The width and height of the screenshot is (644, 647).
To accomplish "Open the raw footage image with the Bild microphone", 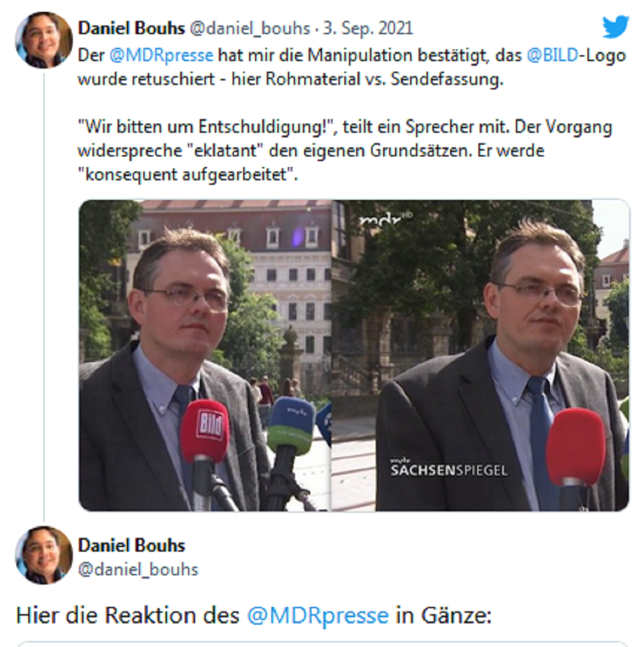I will click(x=205, y=355).
